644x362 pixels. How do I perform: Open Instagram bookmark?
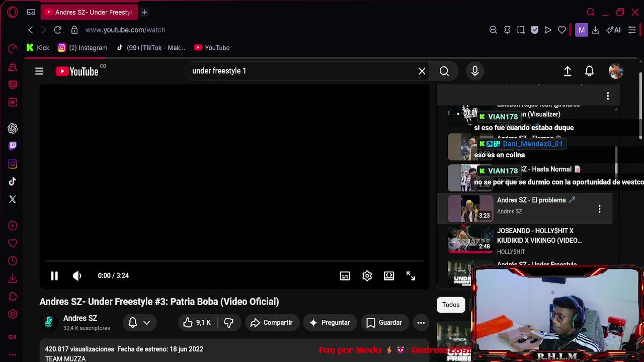pos(83,48)
